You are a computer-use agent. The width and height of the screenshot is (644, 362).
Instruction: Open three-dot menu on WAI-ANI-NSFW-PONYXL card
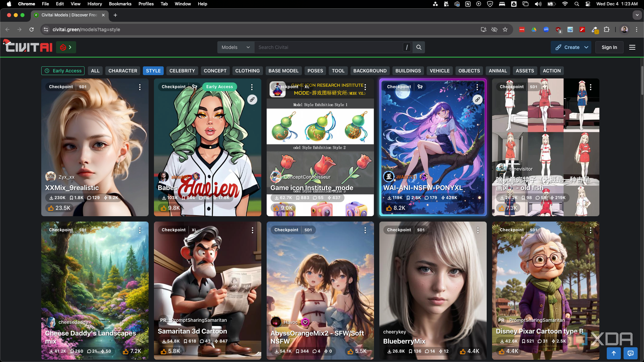tap(477, 87)
